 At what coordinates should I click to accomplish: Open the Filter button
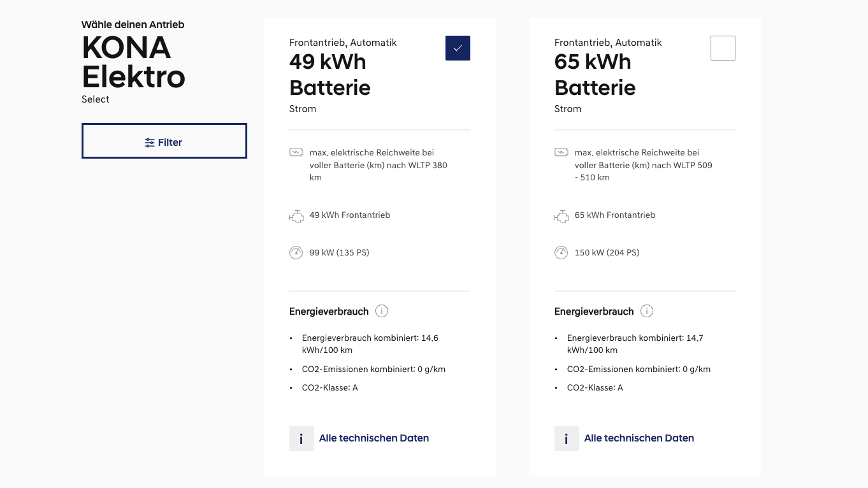tap(164, 141)
